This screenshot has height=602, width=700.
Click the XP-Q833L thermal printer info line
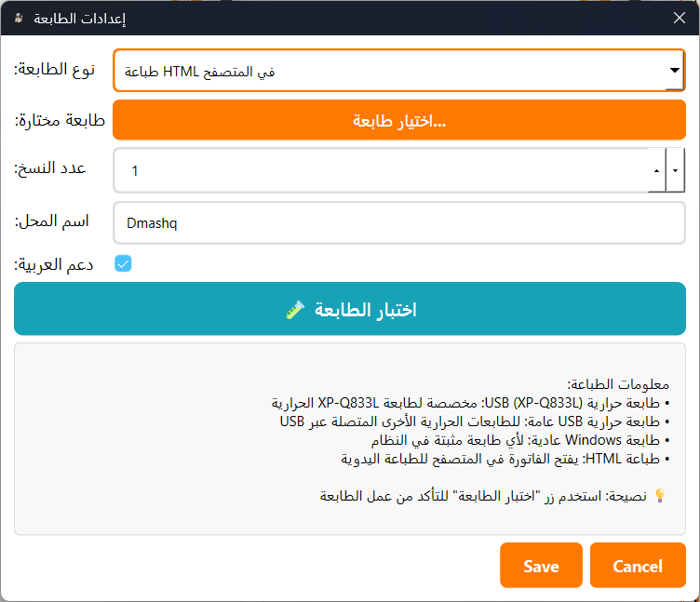pos(470,403)
